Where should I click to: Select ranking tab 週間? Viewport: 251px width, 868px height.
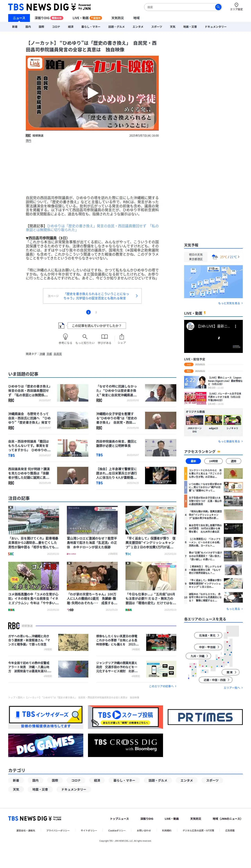coord(233,461)
